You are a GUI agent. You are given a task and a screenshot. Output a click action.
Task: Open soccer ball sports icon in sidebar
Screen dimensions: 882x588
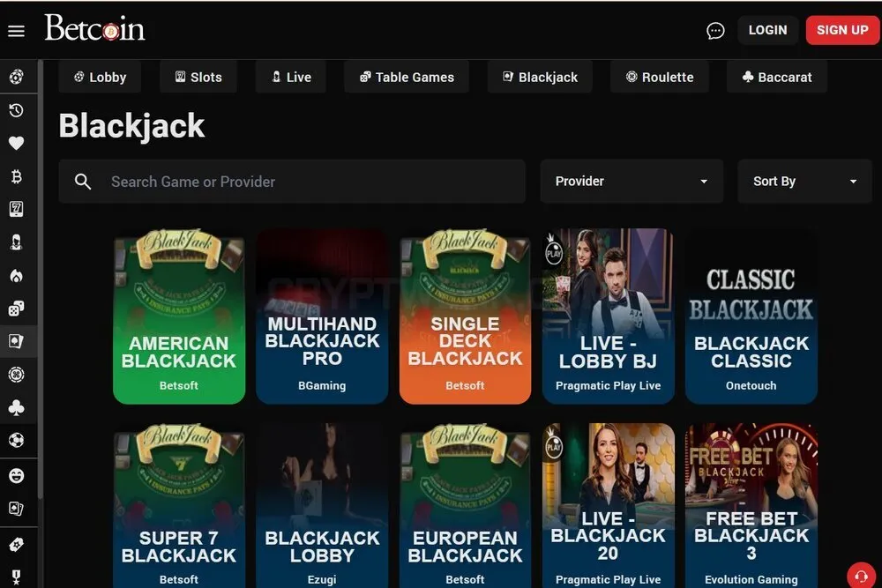[x=16, y=440]
